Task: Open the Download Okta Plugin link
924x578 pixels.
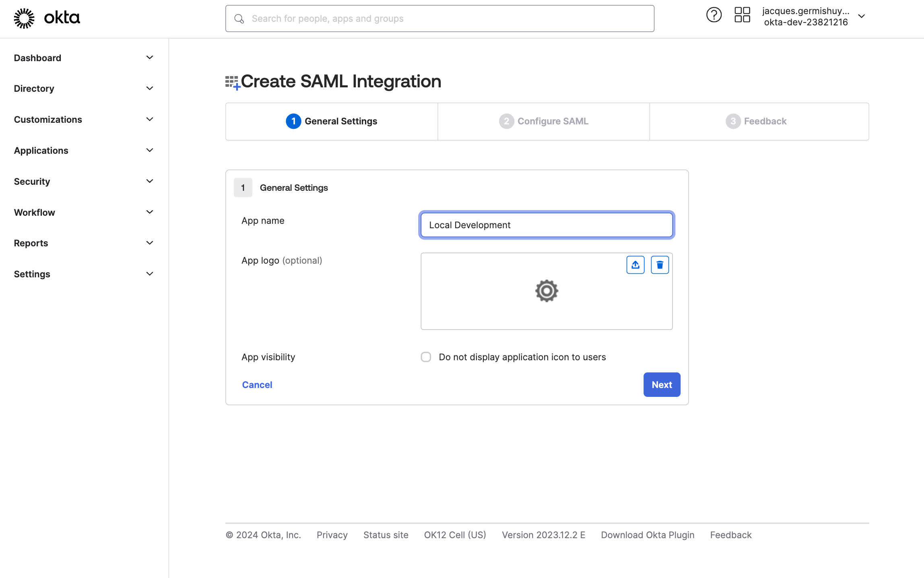Action: 647,535
